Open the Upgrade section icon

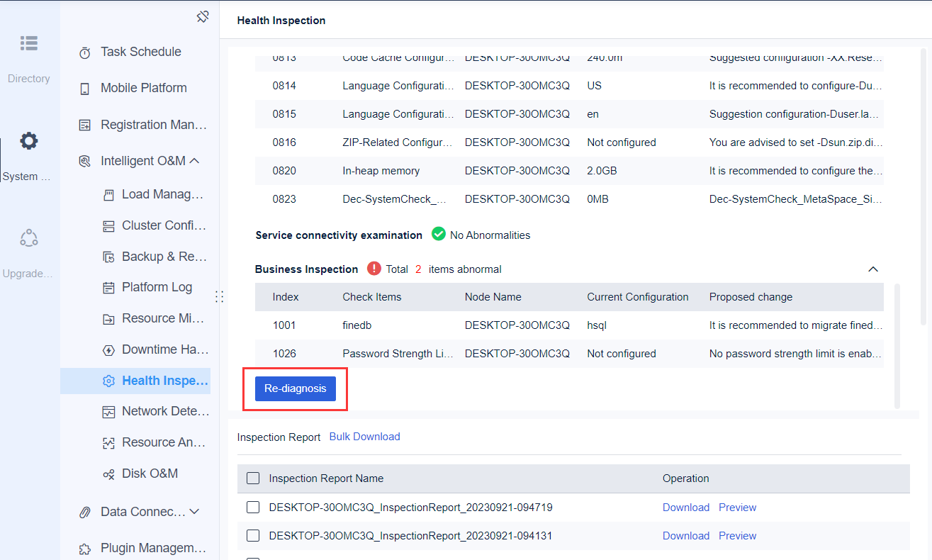tap(29, 238)
